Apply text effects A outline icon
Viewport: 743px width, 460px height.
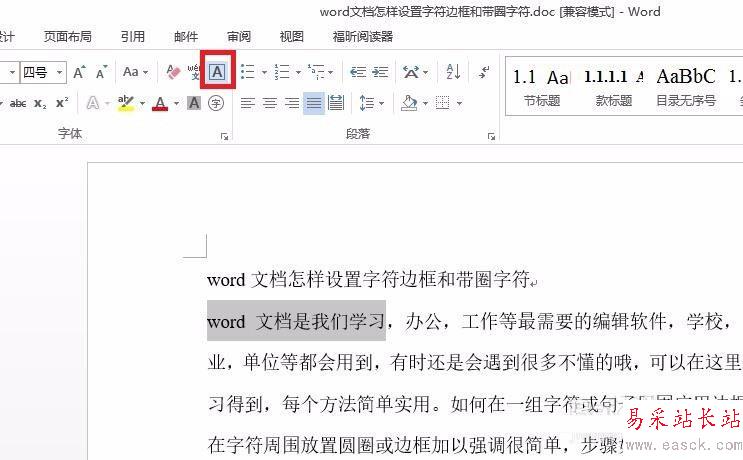[x=93, y=103]
